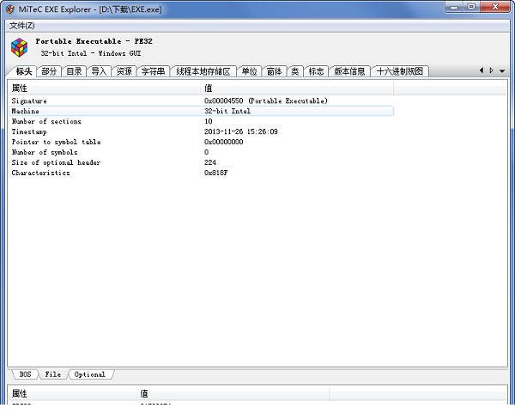Maximize the MiTeC EXE Explorer window
This screenshot has width=515, height=420.
[471, 7]
